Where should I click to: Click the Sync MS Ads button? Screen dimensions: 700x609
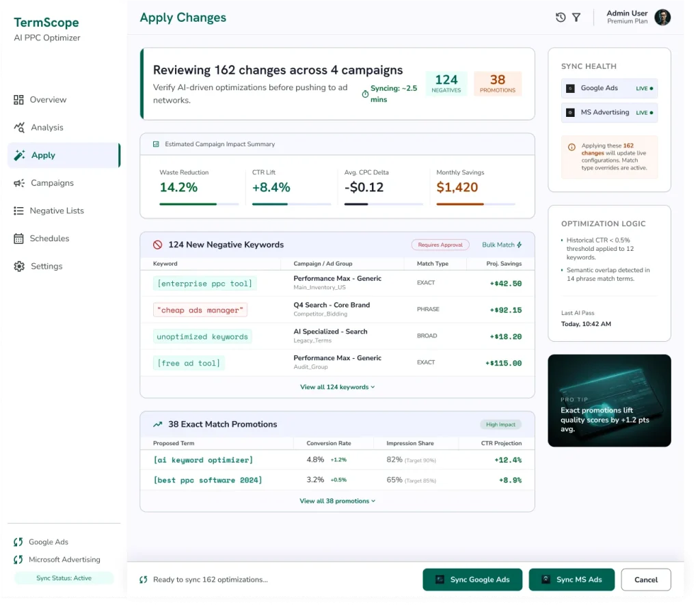click(571, 580)
